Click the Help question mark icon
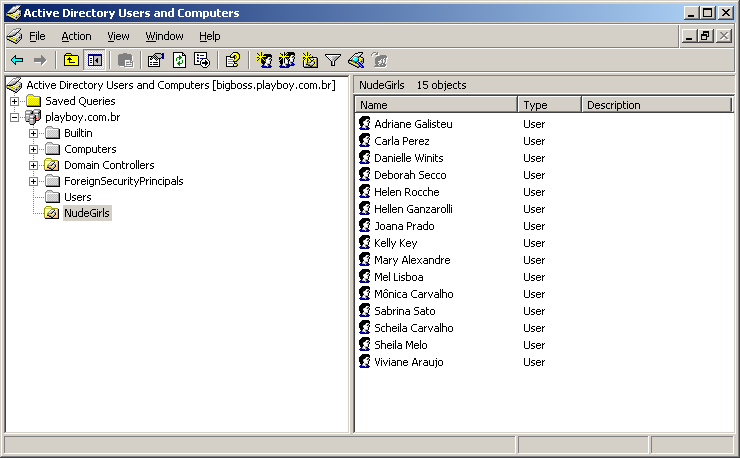 233,60
